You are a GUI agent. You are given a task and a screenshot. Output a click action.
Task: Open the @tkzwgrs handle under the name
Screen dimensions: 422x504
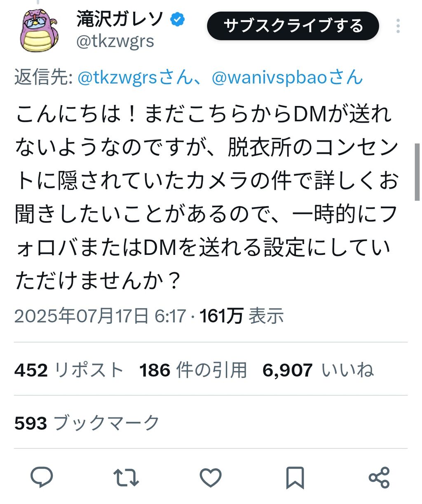[115, 41]
